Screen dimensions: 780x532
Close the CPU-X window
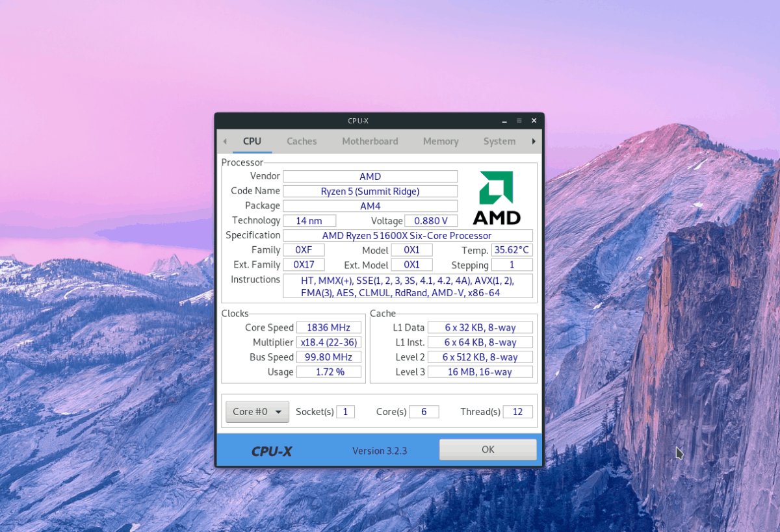pyautogui.click(x=534, y=121)
